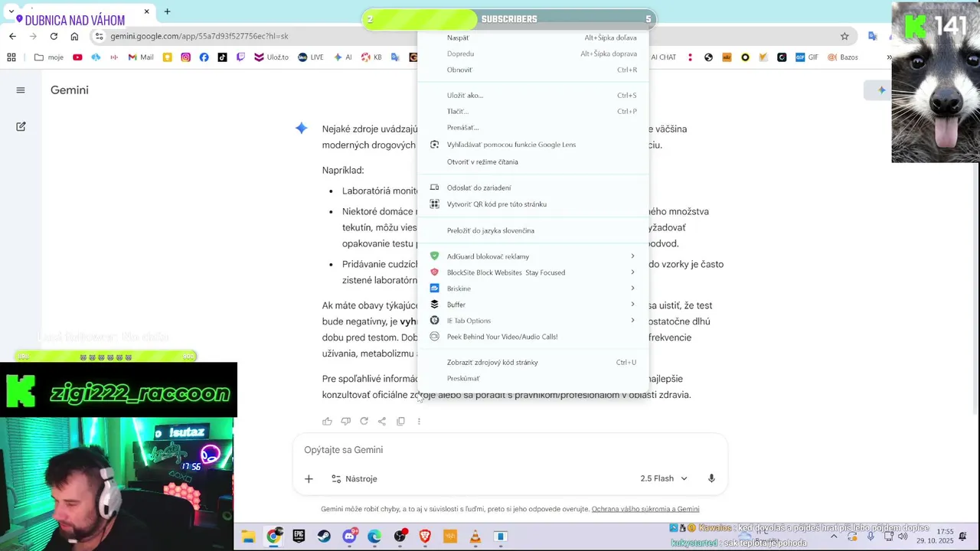The height and width of the screenshot is (551, 980).
Task: Expand IE Tab Options submenu
Action: 534,321
